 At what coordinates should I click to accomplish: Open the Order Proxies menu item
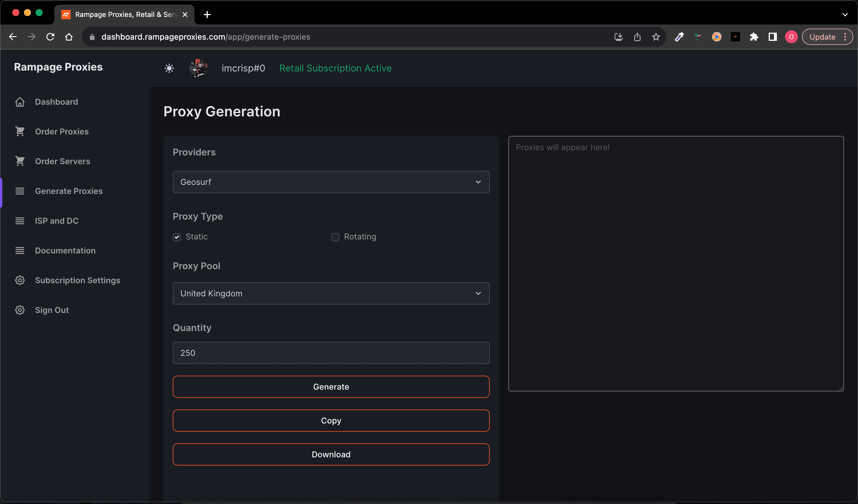pyautogui.click(x=62, y=131)
